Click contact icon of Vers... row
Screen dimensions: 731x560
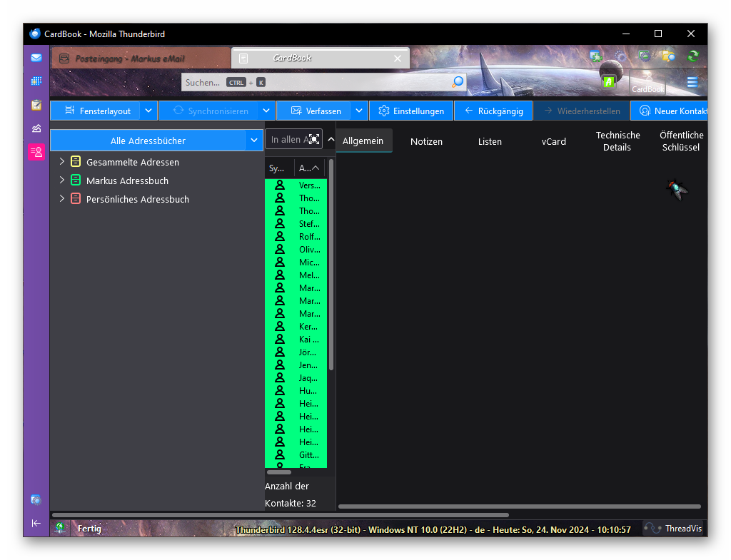pos(280,185)
